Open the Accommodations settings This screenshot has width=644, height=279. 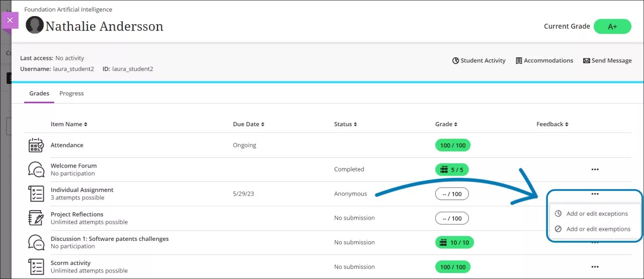pos(544,60)
